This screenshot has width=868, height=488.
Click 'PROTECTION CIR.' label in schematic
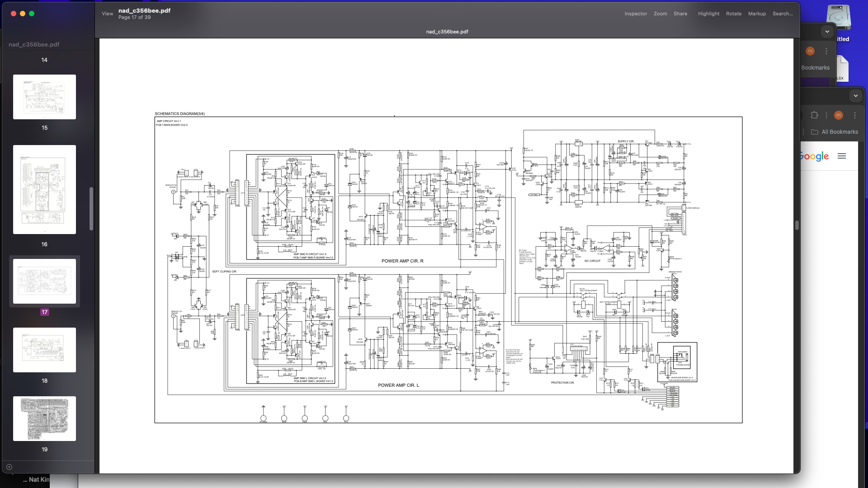(562, 383)
